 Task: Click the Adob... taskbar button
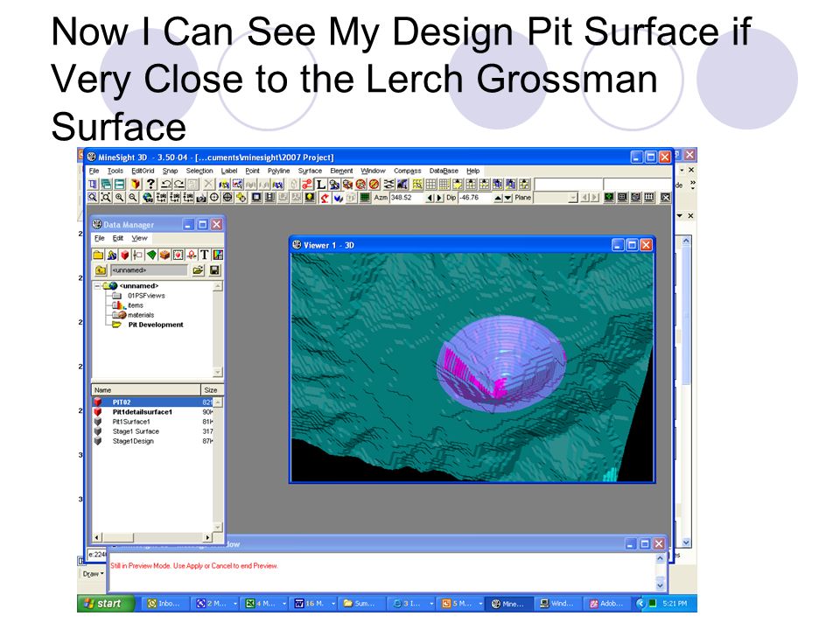click(606, 604)
